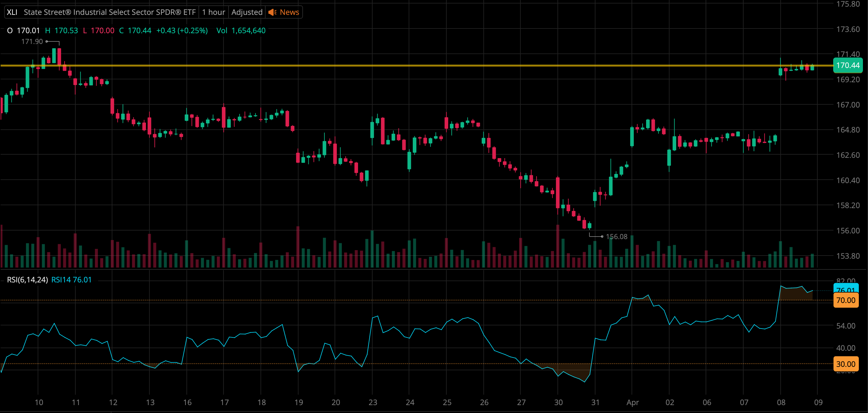Image resolution: width=868 pixels, height=413 pixels.
Task: Click the Apr label on date axis
Action: coord(632,402)
